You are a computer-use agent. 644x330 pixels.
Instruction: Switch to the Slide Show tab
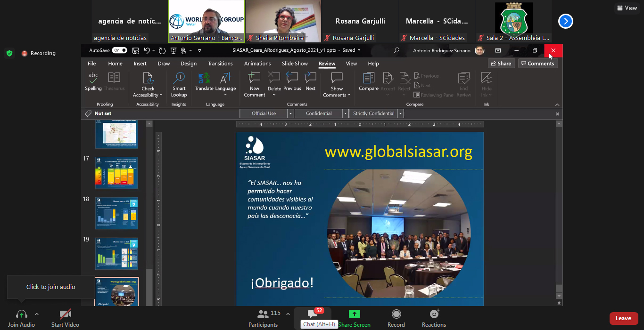(295, 64)
